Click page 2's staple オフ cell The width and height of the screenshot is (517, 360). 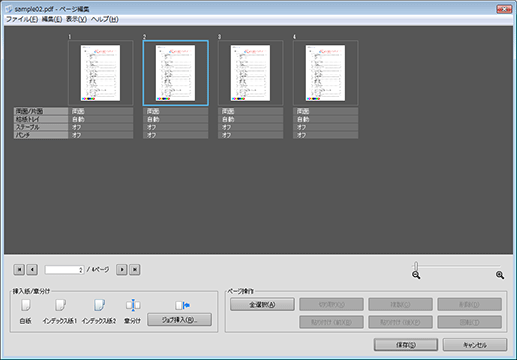click(176, 127)
